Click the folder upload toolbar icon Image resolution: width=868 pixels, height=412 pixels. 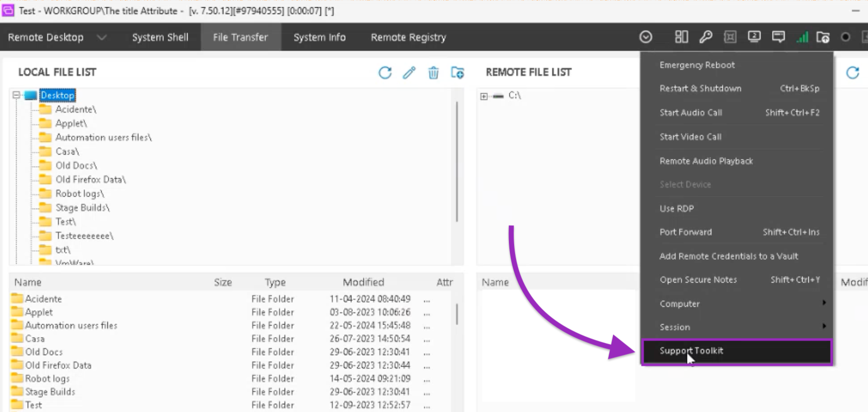point(823,37)
